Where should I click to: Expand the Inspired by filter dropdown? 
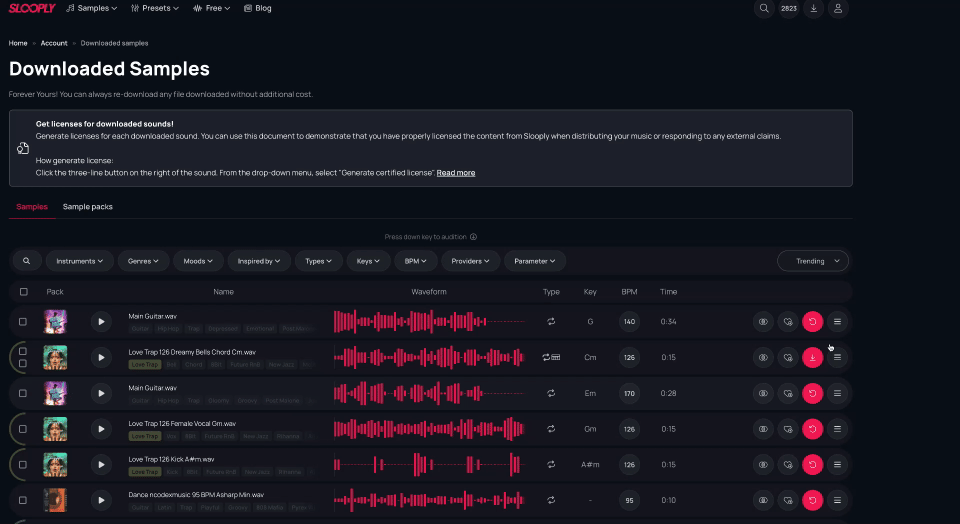pos(259,261)
